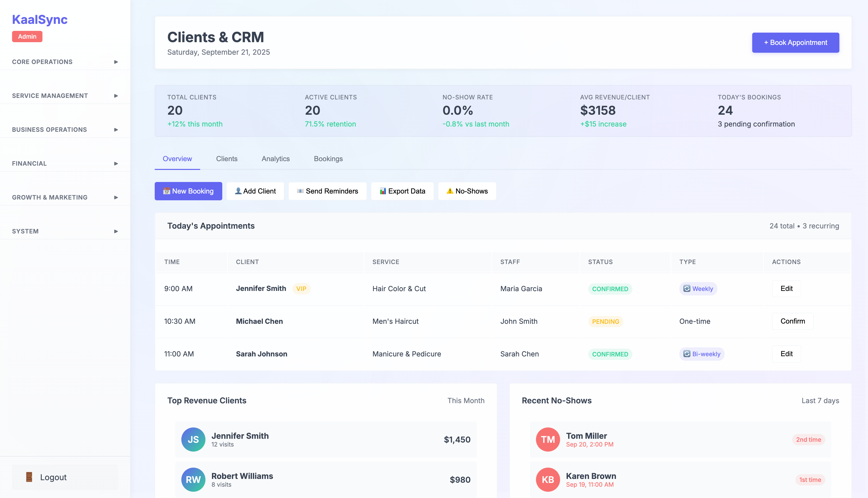Image resolution: width=868 pixels, height=498 pixels.
Task: Click the Book Appointment button
Action: [795, 42]
